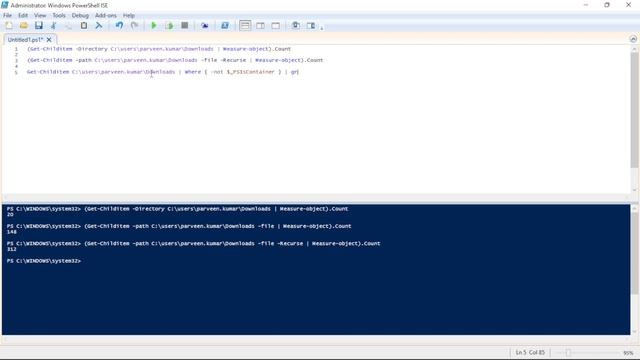The image size is (640, 360).
Task: Clear the console pane with its toolbar icon
Action: [99, 26]
